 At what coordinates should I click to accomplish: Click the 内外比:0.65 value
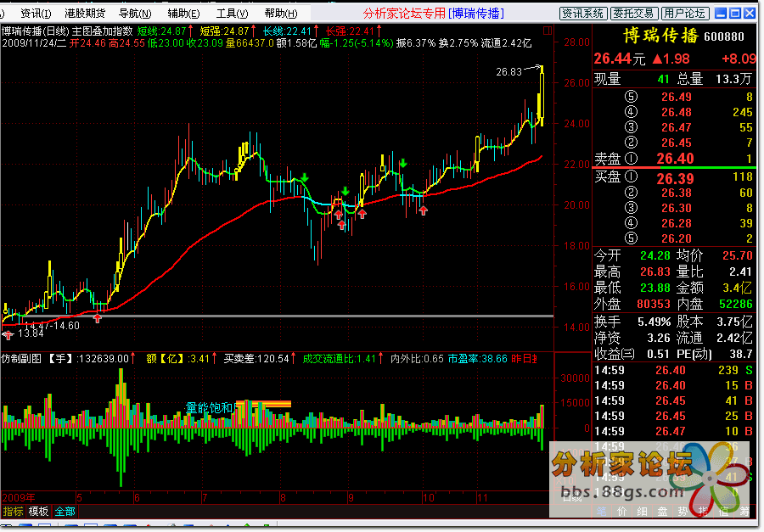(x=417, y=359)
